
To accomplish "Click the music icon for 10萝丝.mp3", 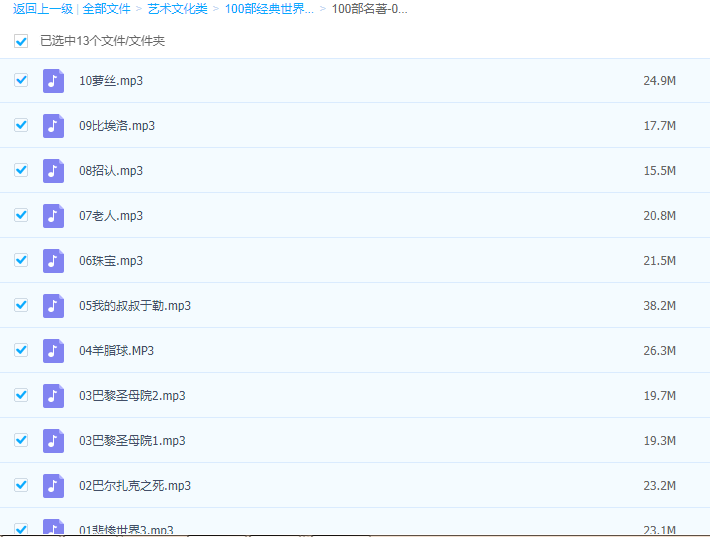I will coord(54,81).
